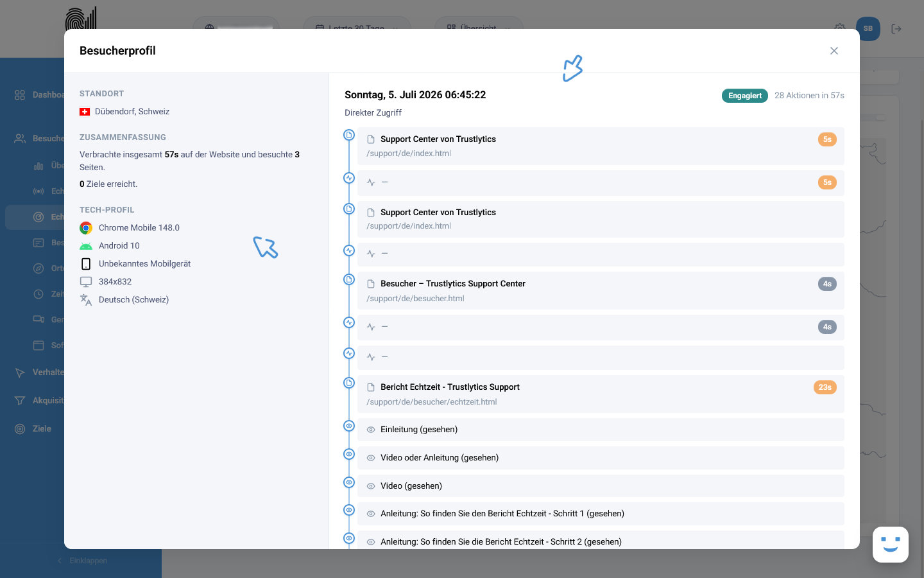Viewport: 924px width, 578px height.
Task: Open Letzte 30 Tage date range dropdown
Action: 357,23
